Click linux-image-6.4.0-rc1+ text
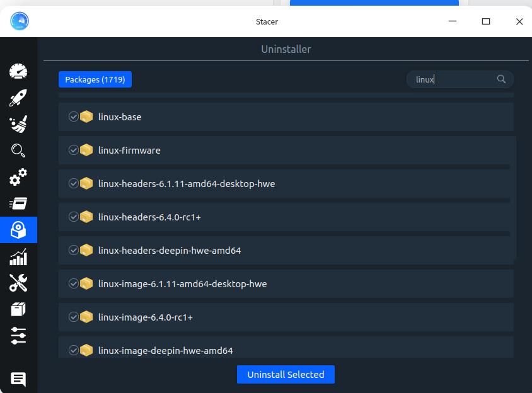The image size is (532, 393). point(146,317)
